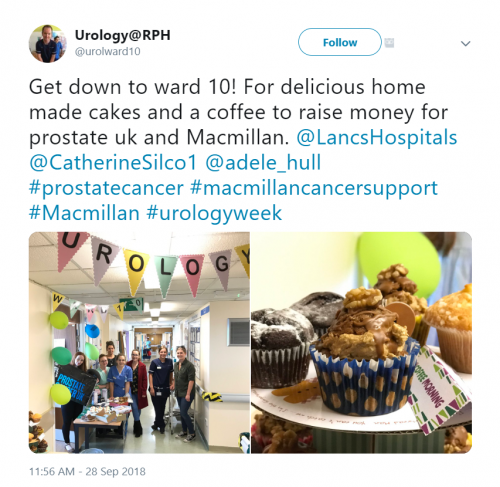500x487 pixels.
Task: Open the #prostatecancer hashtag
Action: (106, 188)
